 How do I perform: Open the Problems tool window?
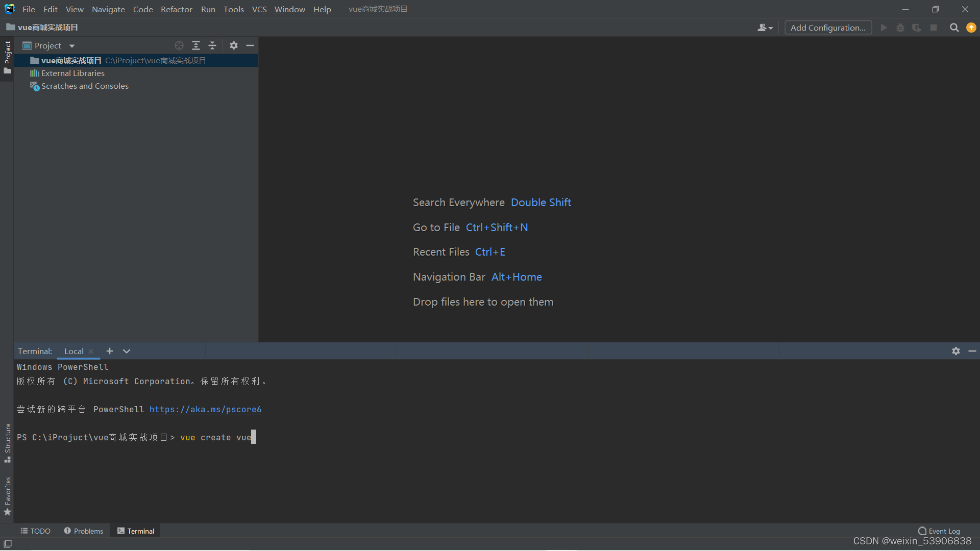pos(84,531)
